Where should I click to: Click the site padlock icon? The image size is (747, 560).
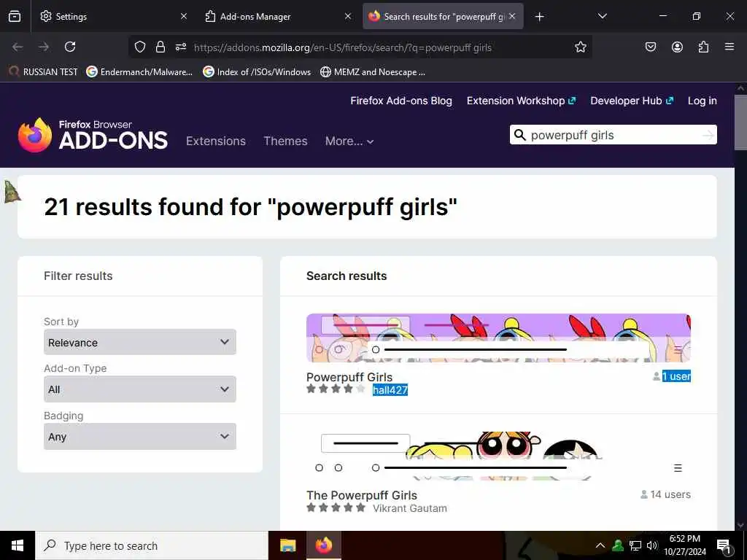(160, 47)
